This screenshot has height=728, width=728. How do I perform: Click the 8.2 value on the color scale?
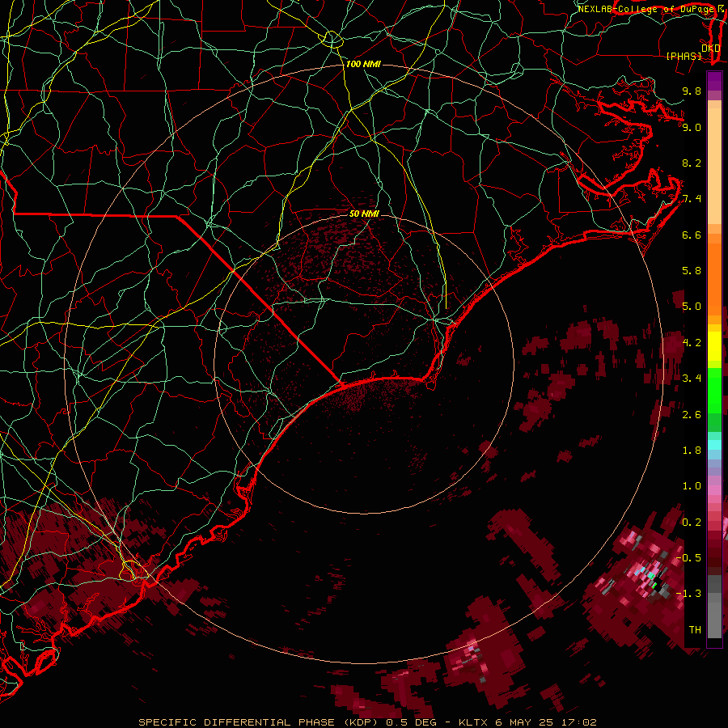[692, 163]
